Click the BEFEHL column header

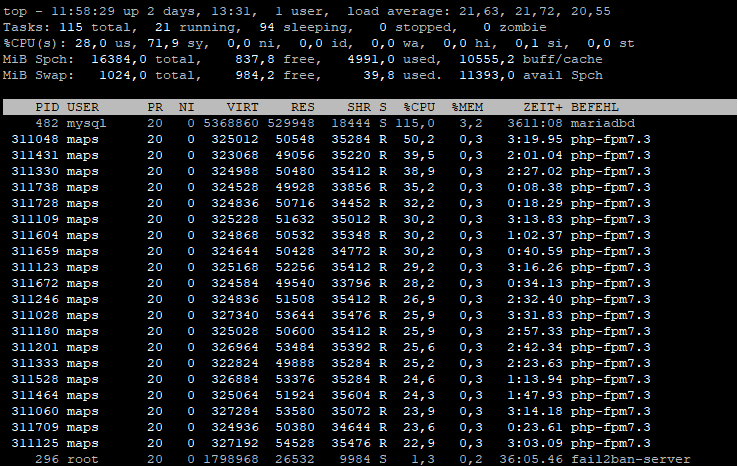(594, 107)
